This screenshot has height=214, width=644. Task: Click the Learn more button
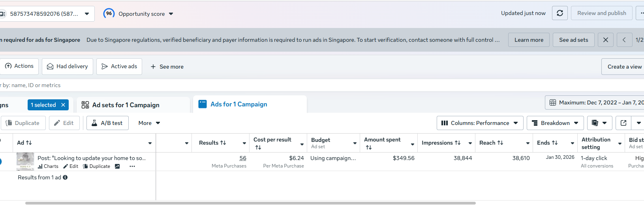tap(529, 40)
